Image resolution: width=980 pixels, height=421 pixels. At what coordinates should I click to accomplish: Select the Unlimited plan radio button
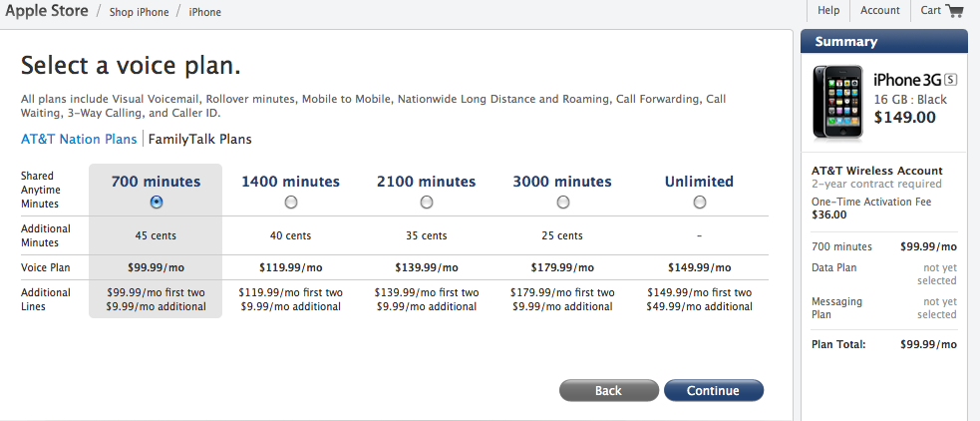click(700, 203)
